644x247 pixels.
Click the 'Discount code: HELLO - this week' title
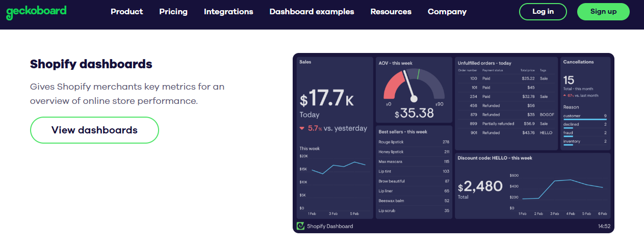click(x=495, y=158)
